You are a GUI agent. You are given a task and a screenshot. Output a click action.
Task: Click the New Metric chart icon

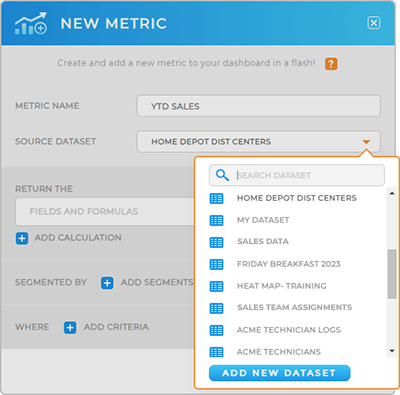point(31,23)
